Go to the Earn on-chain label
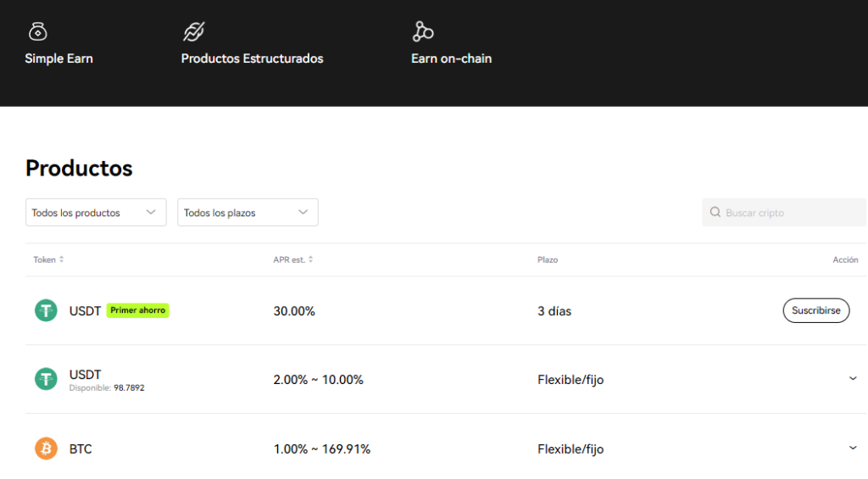The height and width of the screenshot is (479, 868). (451, 58)
